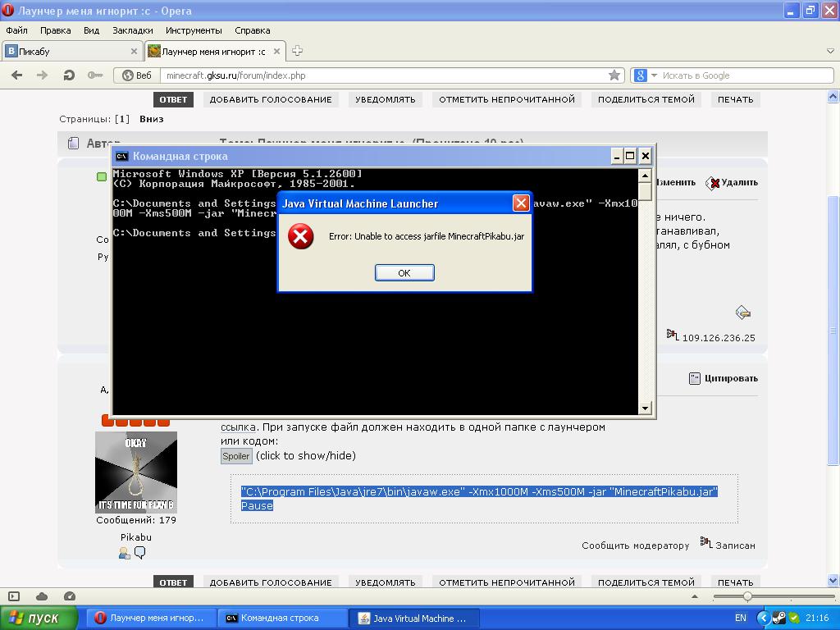This screenshot has height=630, width=840.
Task: Expand hidden system tray icons arrow
Action: click(763, 619)
